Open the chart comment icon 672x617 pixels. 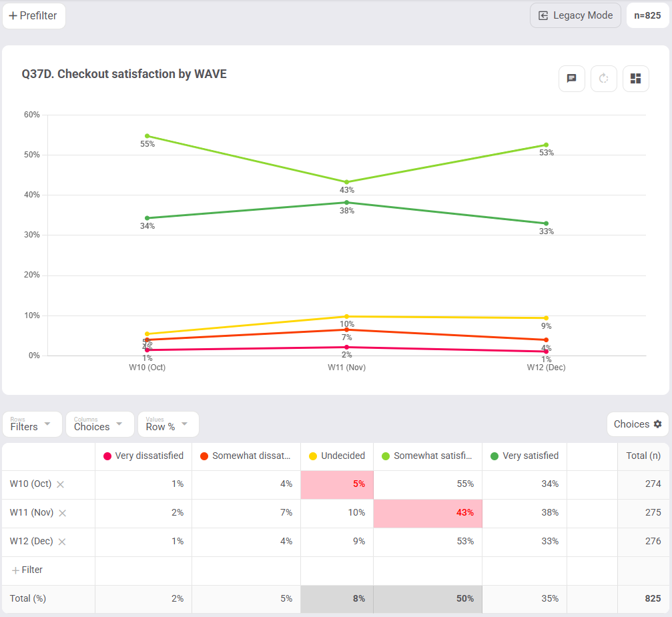coord(572,79)
